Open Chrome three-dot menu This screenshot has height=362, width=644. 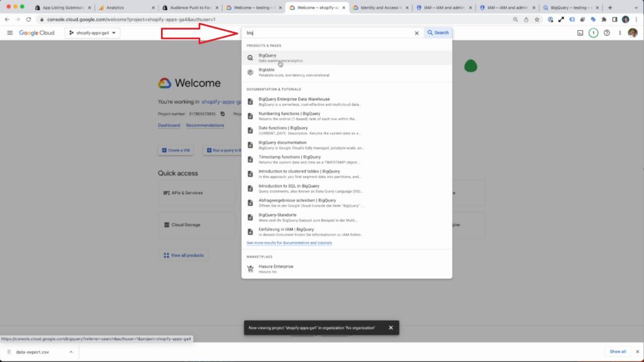pos(636,19)
